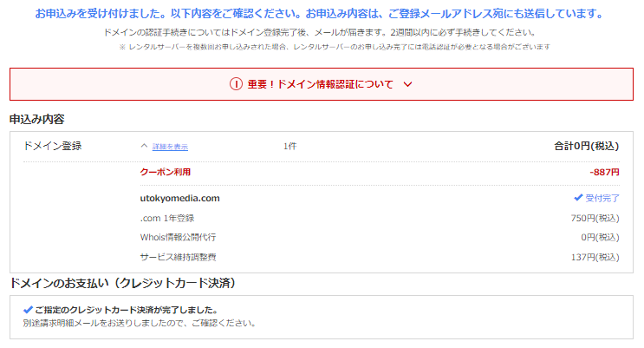Click the exclamation warning icon in red banner
Screen dimensions: 644x348
[236, 84]
